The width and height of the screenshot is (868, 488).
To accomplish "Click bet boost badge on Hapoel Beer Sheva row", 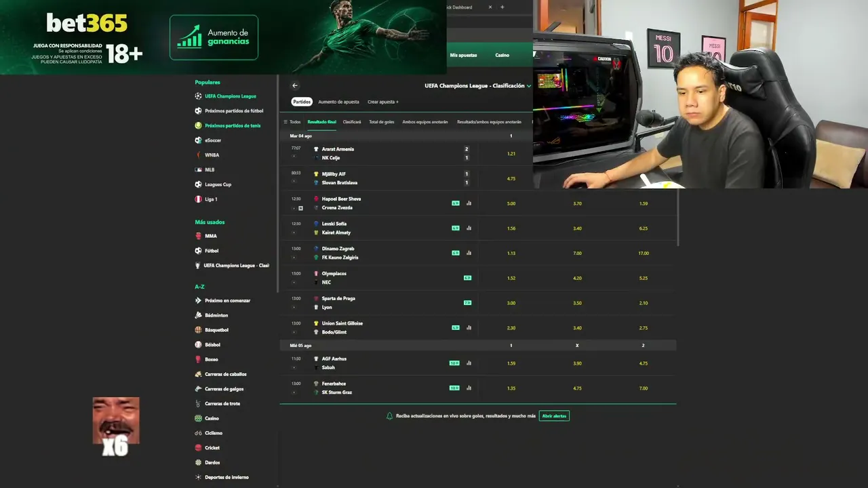I will [456, 203].
